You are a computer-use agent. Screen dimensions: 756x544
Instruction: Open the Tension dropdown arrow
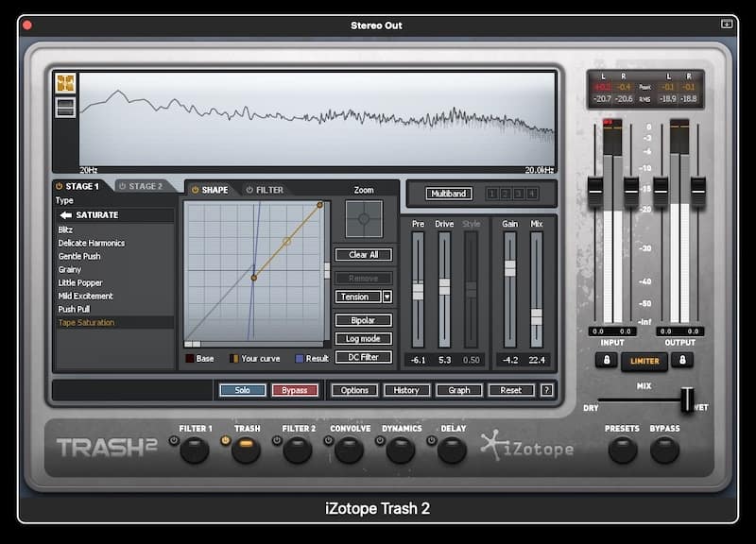pyautogui.click(x=387, y=297)
